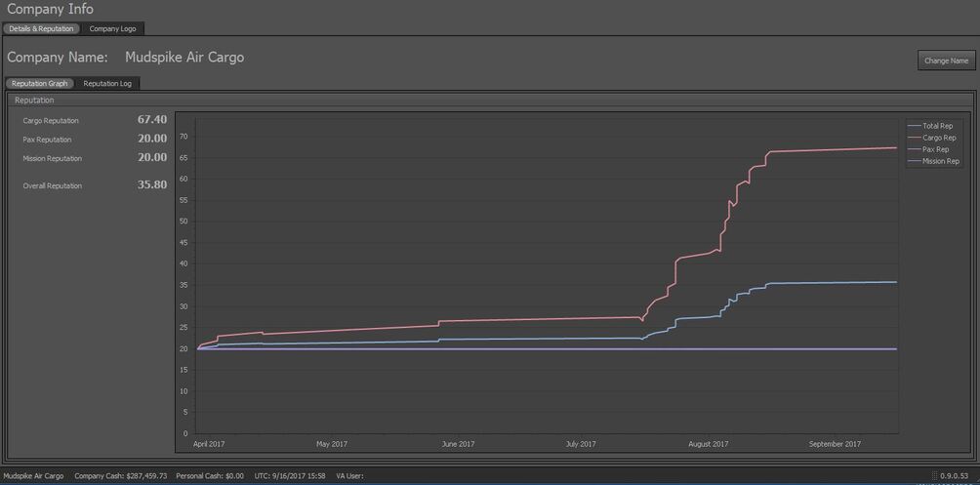Click the August 2017 axis label

[x=708, y=444]
